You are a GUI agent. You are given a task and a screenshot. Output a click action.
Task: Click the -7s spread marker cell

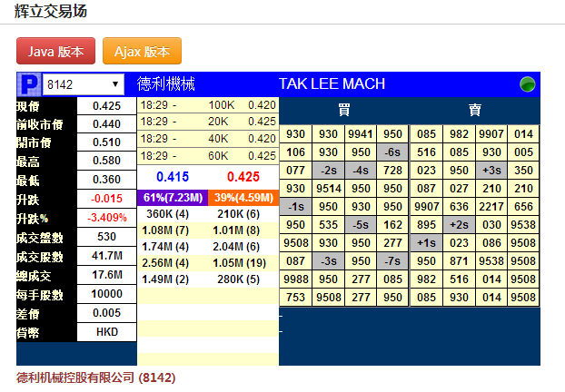pos(392,261)
